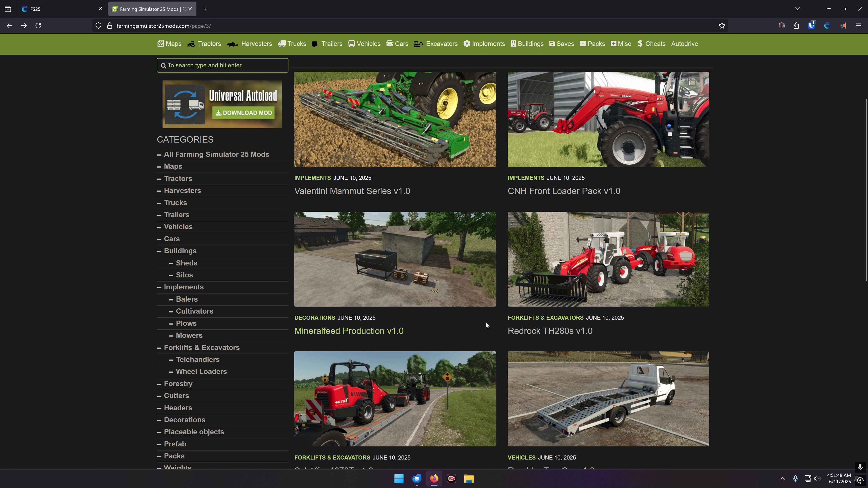Open the browser tab list dropdown
This screenshot has height=488, width=868.
[x=797, y=8]
